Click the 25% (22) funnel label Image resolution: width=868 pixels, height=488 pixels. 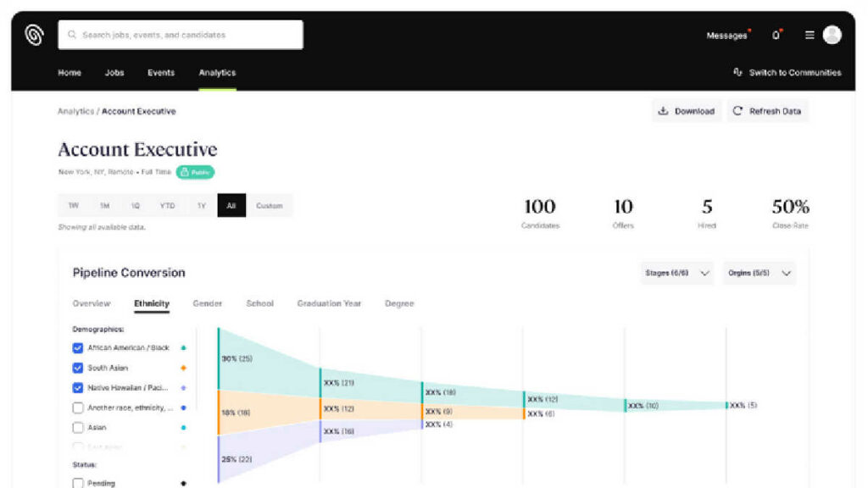point(237,459)
